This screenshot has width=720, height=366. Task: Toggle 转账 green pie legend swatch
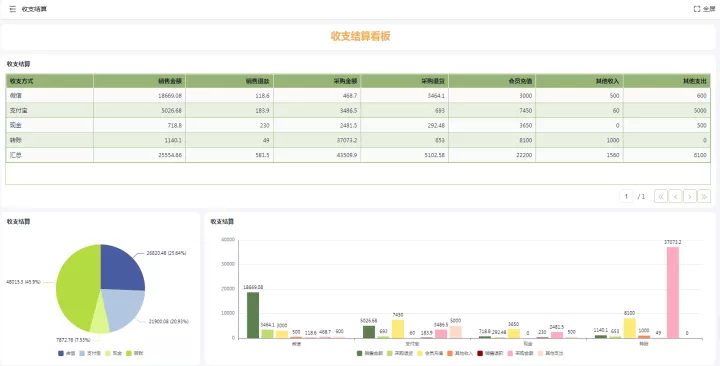click(x=129, y=354)
